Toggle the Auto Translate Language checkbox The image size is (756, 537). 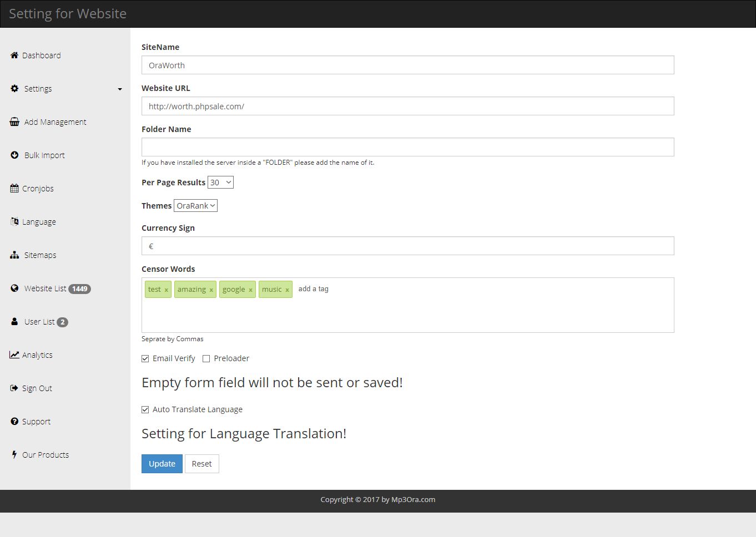[x=145, y=410]
